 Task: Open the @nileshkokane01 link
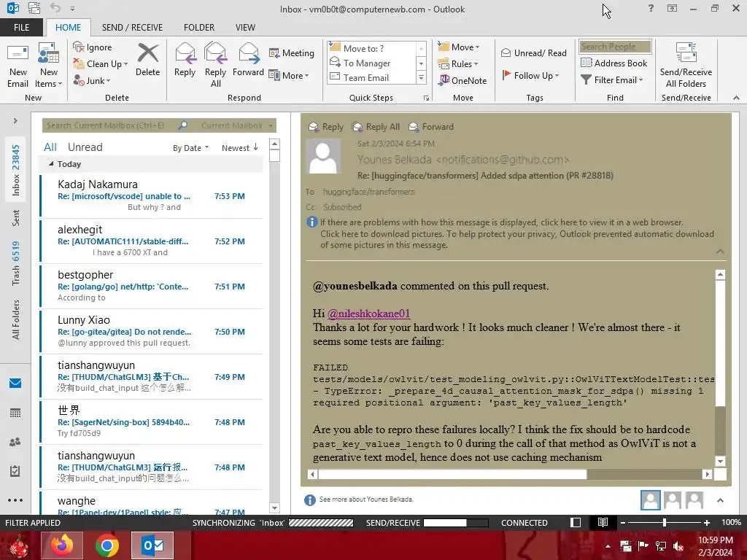point(368,314)
